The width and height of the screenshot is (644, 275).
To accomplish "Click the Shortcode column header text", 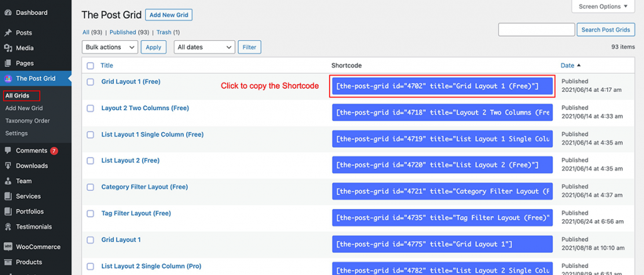I will tap(347, 65).
